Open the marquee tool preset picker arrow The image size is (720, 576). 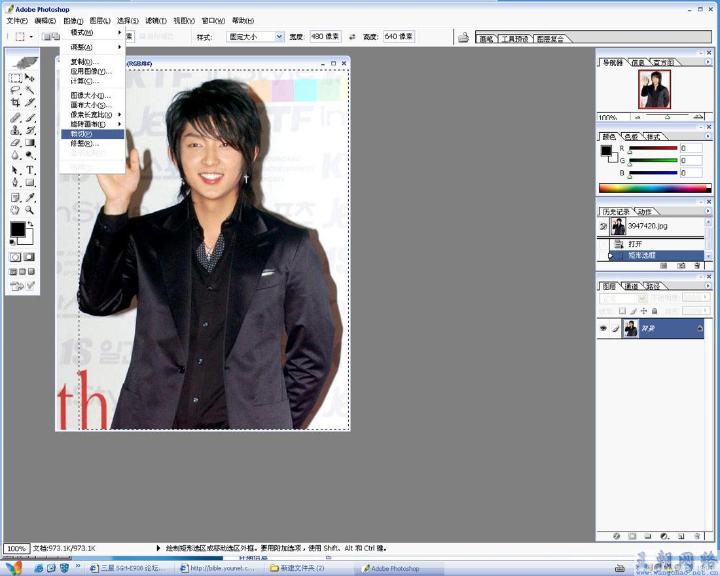point(31,37)
